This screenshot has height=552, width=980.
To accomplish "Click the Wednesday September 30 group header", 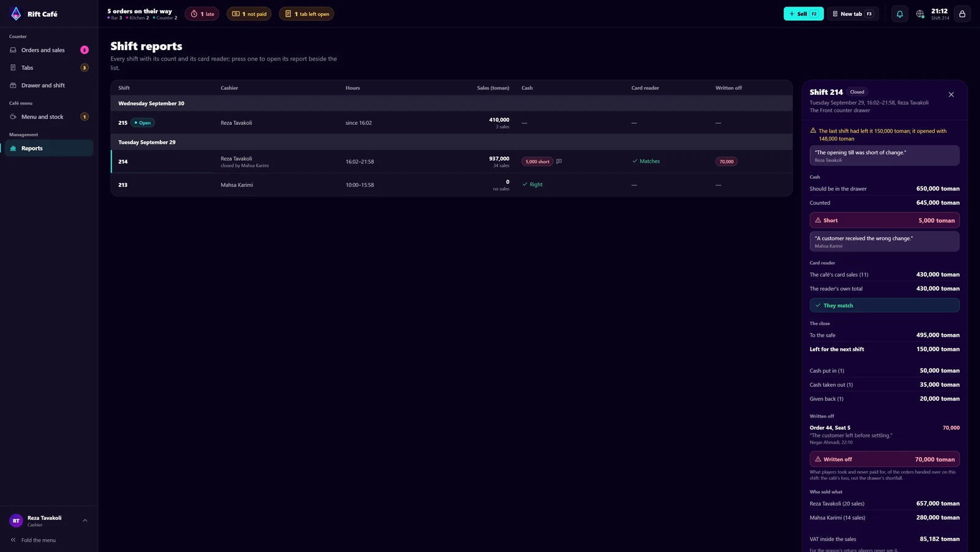I will click(x=451, y=103).
